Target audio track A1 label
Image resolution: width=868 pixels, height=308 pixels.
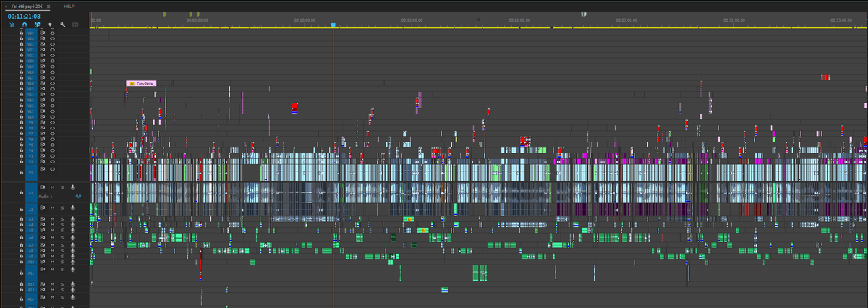(x=31, y=193)
